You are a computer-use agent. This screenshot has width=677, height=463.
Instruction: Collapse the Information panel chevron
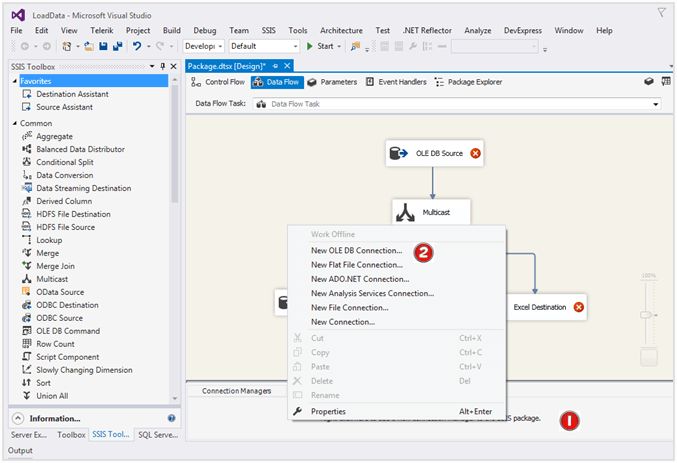pos(18,418)
